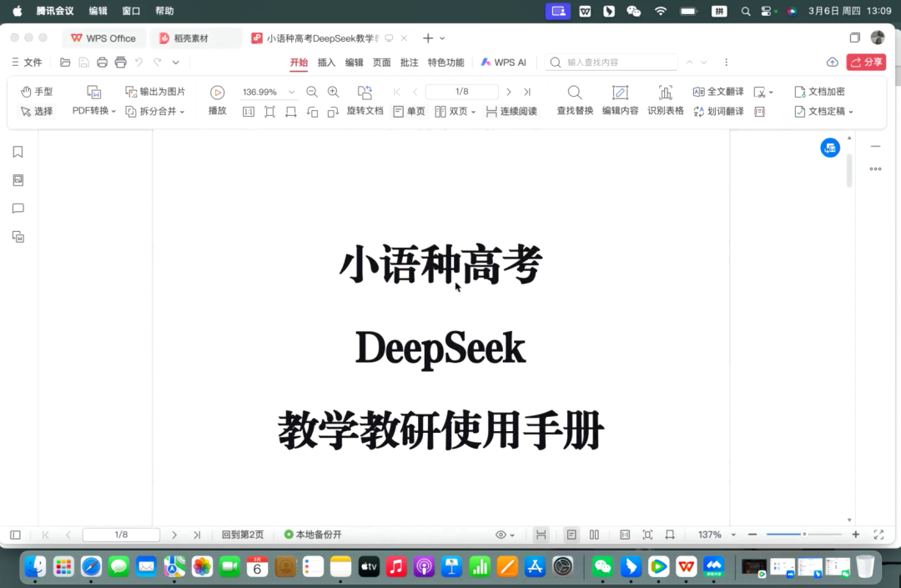Switch to the 特色功能 ribbon tab

[x=445, y=62]
